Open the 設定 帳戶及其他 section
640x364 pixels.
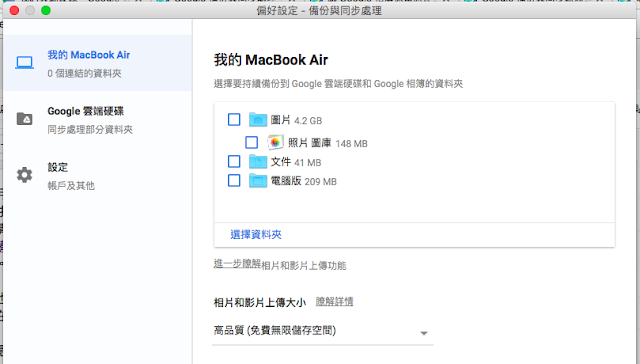point(97,176)
